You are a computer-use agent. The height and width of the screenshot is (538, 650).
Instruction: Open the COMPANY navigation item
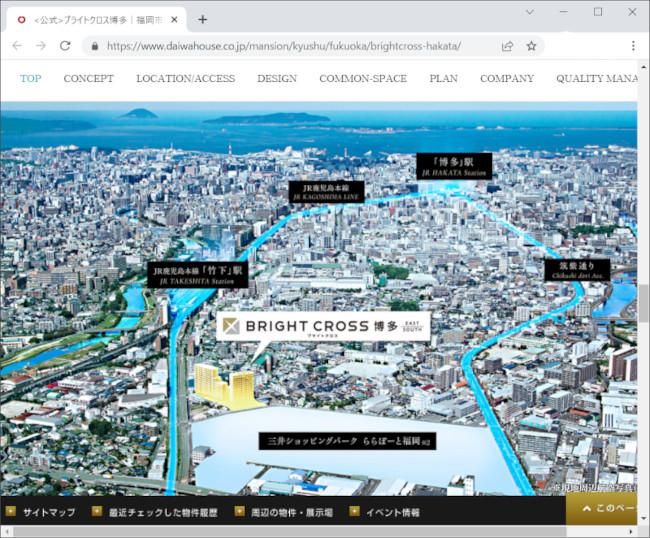pyautogui.click(x=507, y=78)
